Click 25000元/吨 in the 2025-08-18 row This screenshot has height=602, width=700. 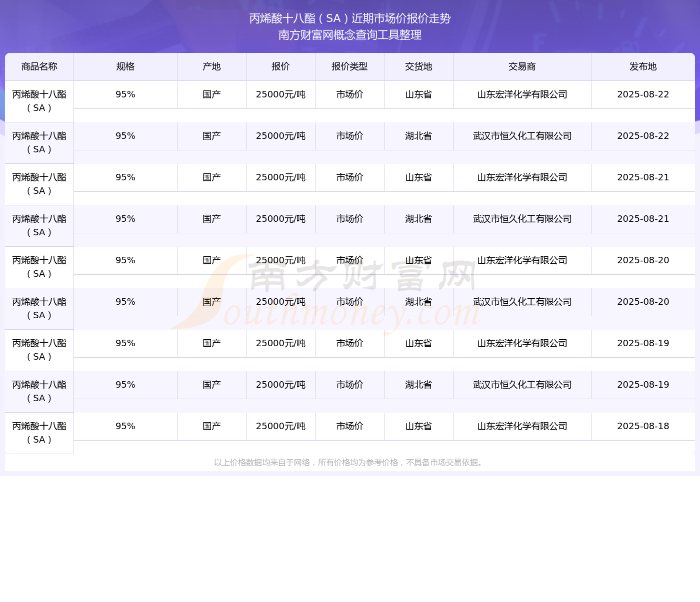click(281, 426)
